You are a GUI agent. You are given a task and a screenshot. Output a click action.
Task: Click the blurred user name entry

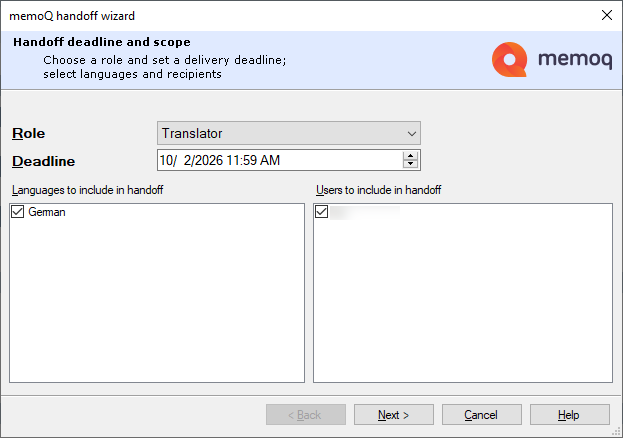(365, 212)
